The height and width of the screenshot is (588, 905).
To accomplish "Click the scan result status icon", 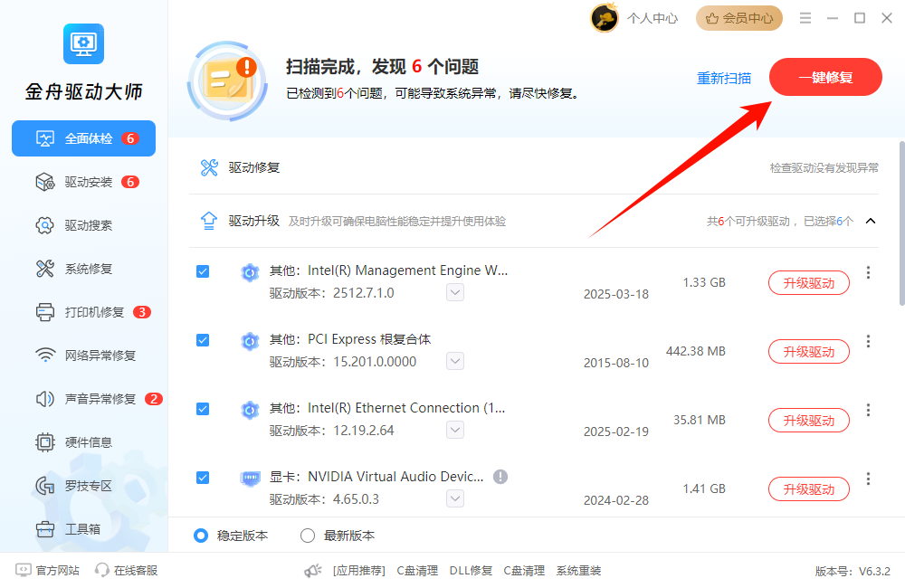I will click(227, 81).
